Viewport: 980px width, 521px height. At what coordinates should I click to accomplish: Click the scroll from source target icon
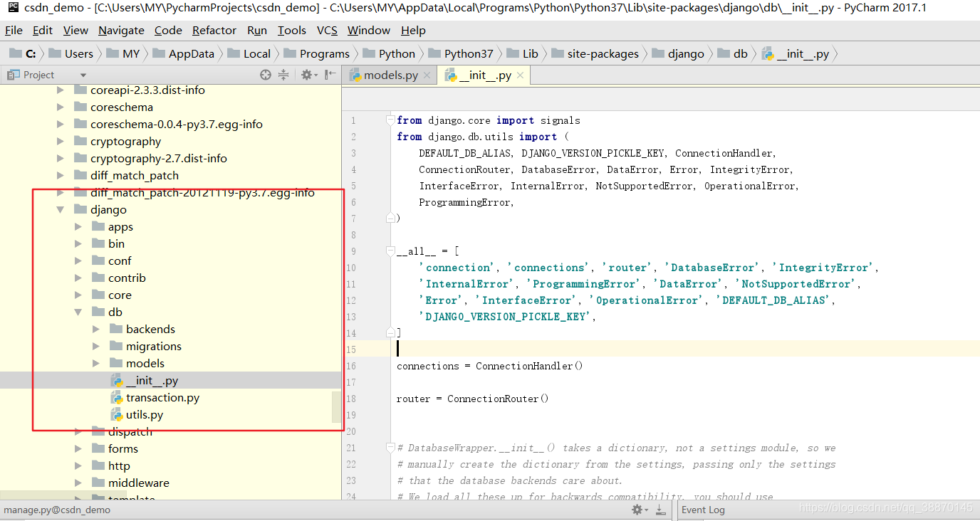[266, 75]
